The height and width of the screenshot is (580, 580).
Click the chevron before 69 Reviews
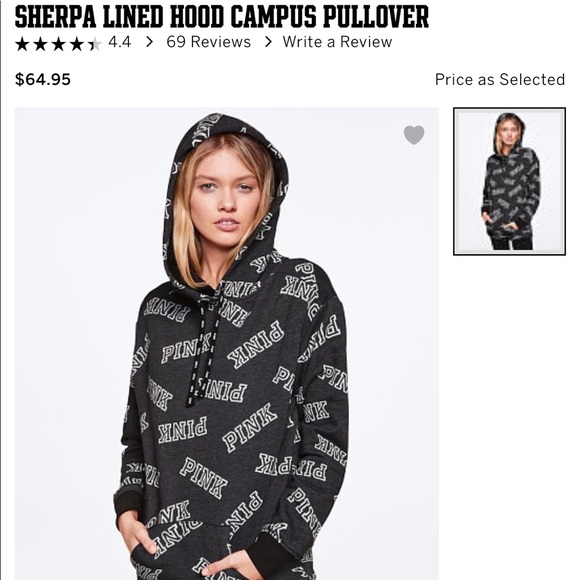pyautogui.click(x=149, y=42)
